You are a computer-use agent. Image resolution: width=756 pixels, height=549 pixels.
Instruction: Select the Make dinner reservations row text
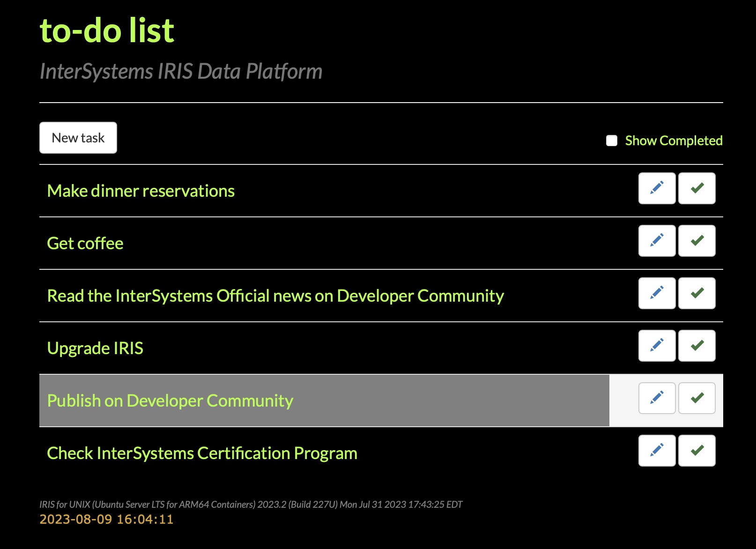tap(141, 191)
